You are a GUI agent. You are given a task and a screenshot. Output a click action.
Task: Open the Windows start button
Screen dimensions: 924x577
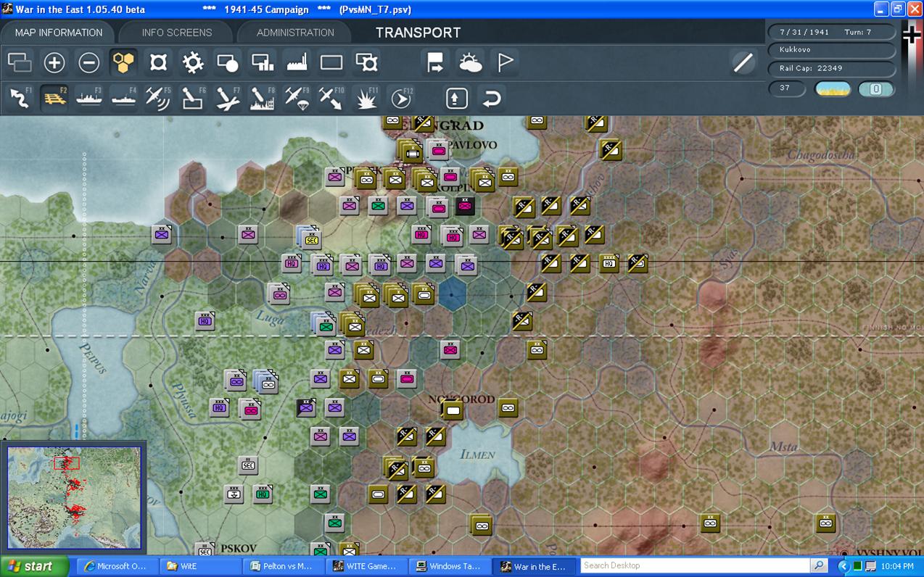34,566
